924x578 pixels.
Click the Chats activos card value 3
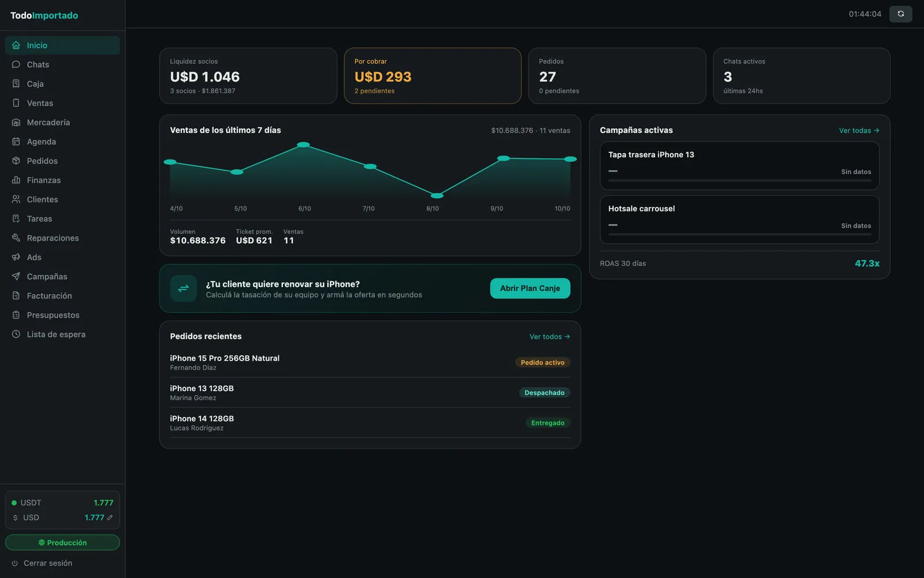[728, 77]
